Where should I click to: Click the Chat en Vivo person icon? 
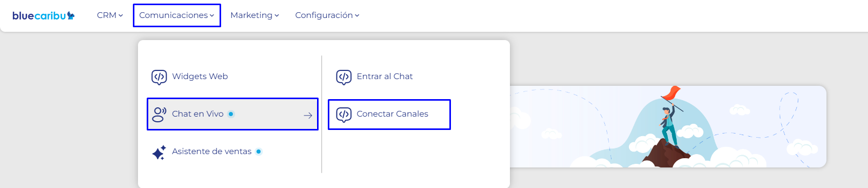[x=159, y=114]
